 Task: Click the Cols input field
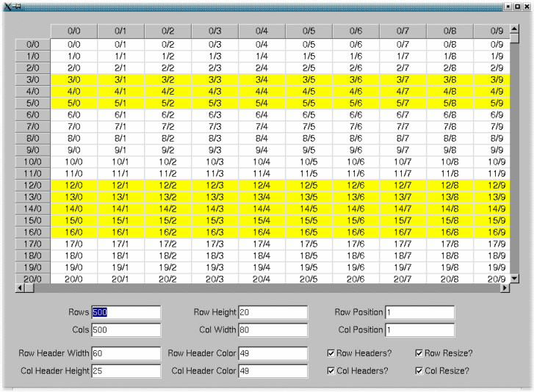click(x=126, y=330)
